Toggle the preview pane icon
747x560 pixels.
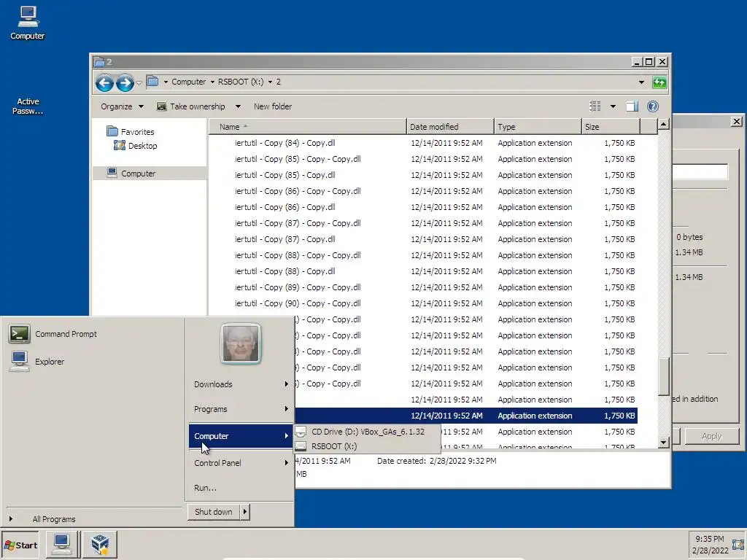pyautogui.click(x=632, y=106)
